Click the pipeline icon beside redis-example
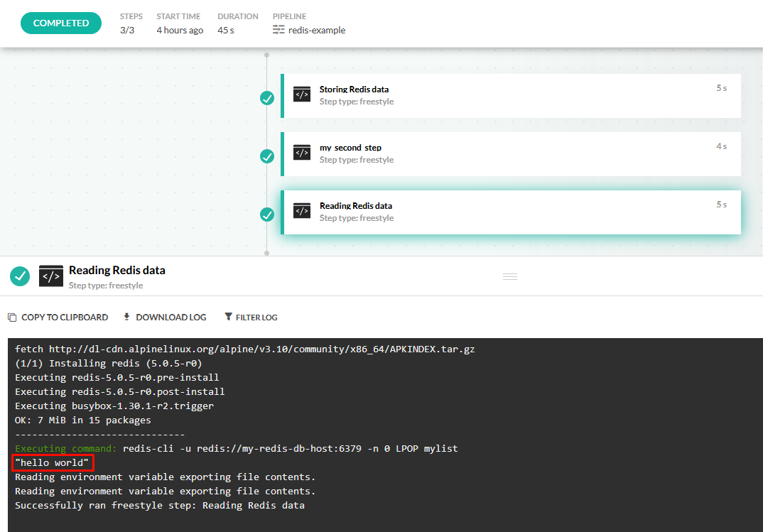Screen dimensions: 763x532 coord(278,30)
